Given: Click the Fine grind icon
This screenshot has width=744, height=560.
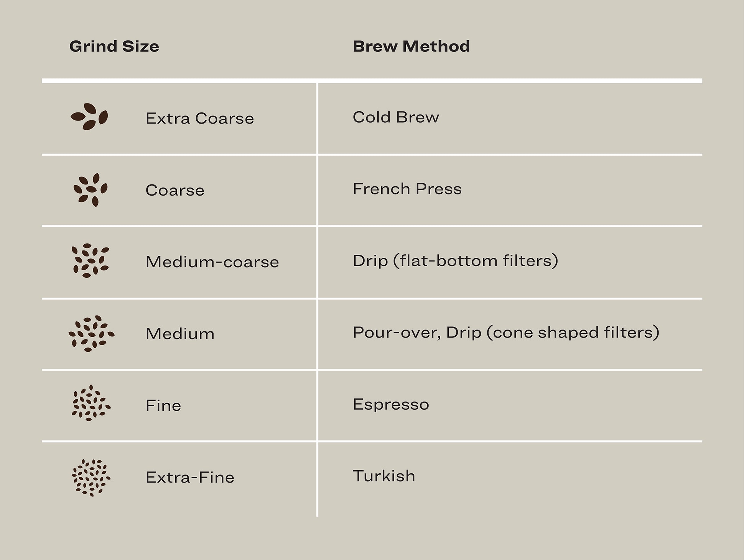Looking at the screenshot, I should 91,404.
